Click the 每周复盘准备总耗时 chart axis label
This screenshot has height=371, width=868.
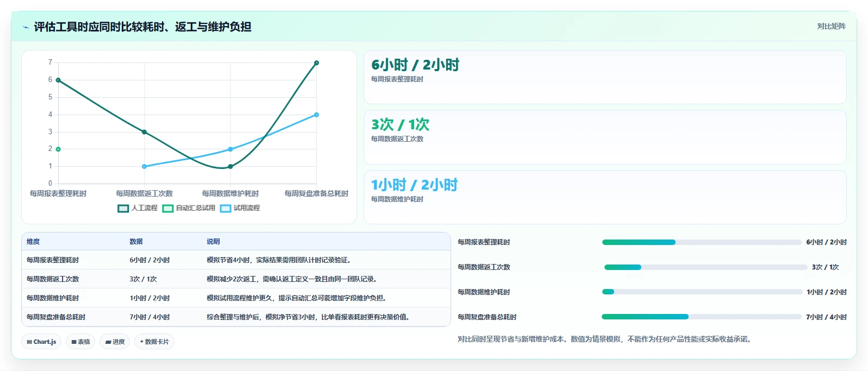pyautogui.click(x=316, y=193)
